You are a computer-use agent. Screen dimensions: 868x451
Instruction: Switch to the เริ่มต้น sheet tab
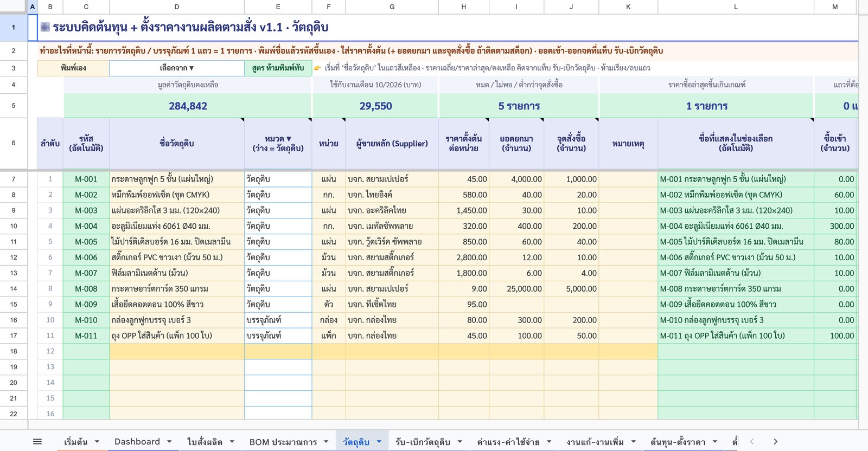(75, 442)
